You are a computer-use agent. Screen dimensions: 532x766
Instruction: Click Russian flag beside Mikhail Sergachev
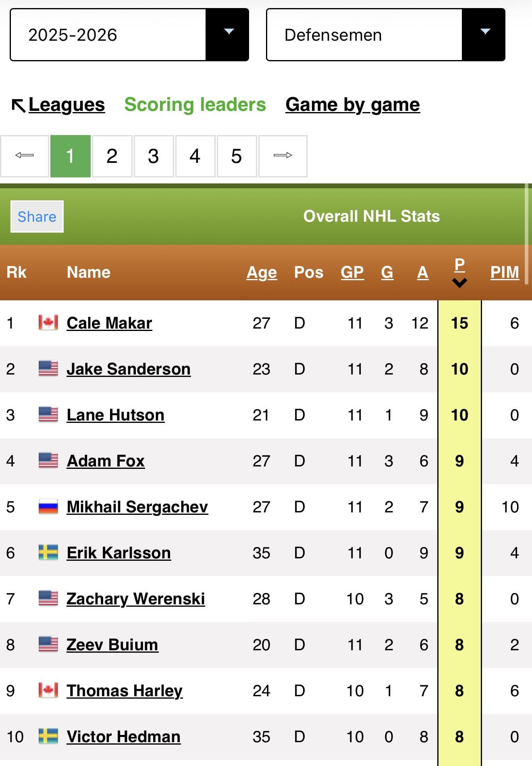click(x=48, y=507)
